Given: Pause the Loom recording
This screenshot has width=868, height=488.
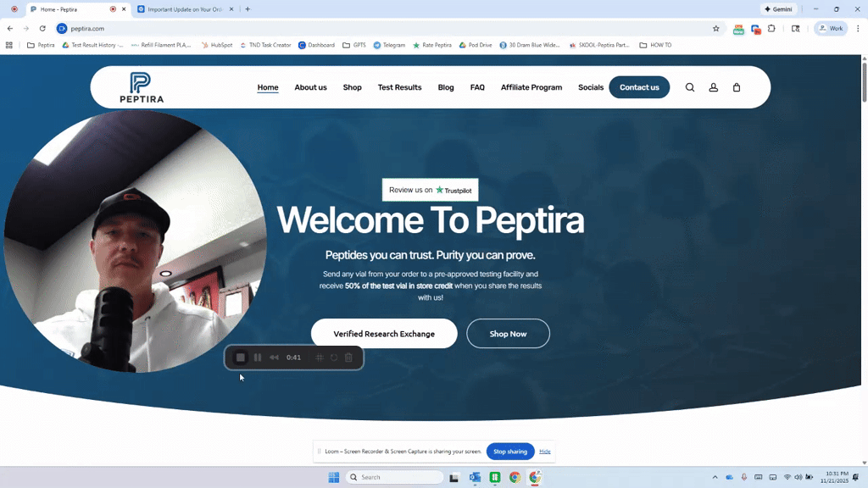Looking at the screenshot, I should pos(257,357).
